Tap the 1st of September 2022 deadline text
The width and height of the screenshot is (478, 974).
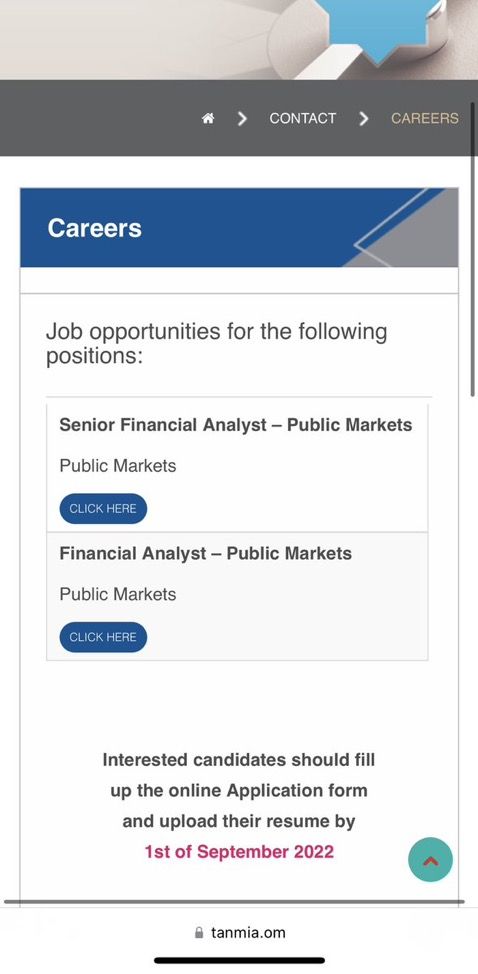(x=239, y=851)
